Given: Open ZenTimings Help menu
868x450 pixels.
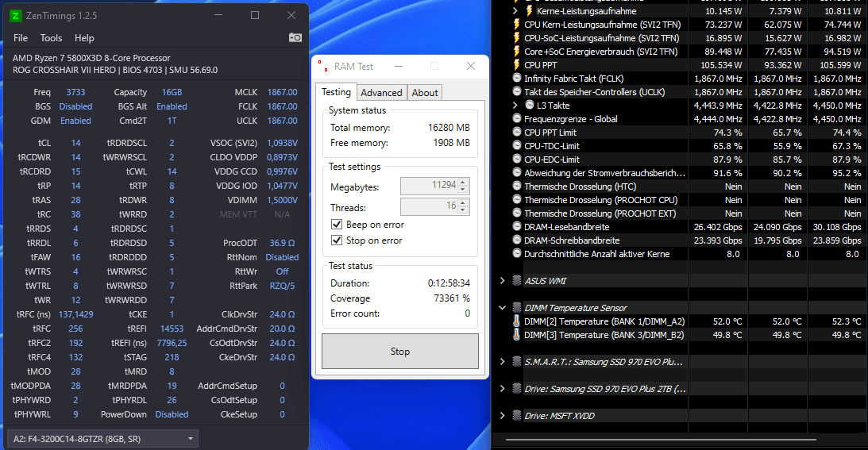Looking at the screenshot, I should click(84, 37).
